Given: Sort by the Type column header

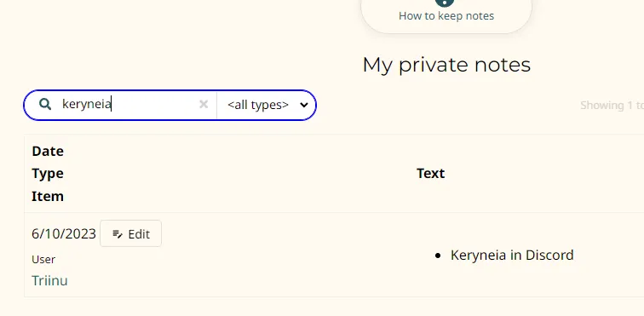Looking at the screenshot, I should point(48,174).
